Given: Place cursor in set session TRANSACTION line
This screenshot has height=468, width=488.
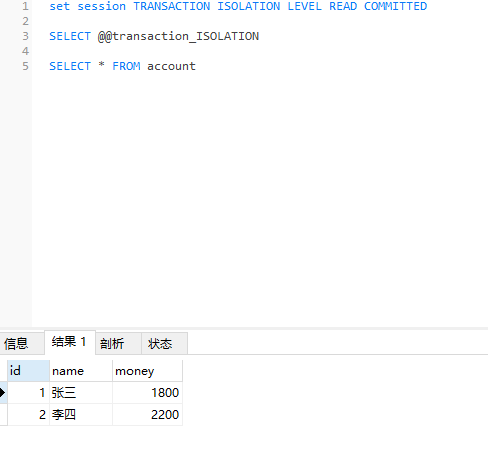Looking at the screenshot, I should [x=238, y=6].
